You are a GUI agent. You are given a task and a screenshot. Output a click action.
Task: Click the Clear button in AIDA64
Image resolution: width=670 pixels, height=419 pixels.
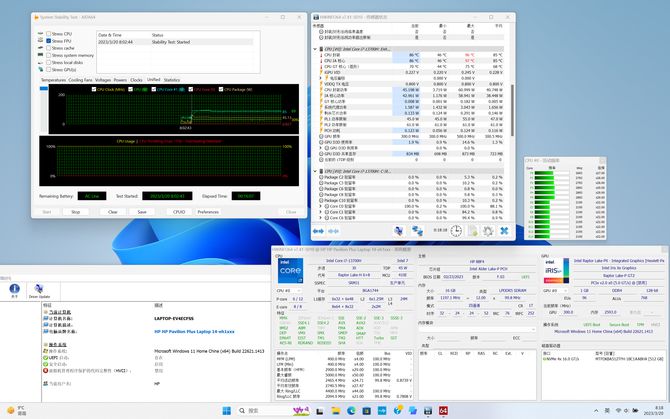click(x=113, y=212)
